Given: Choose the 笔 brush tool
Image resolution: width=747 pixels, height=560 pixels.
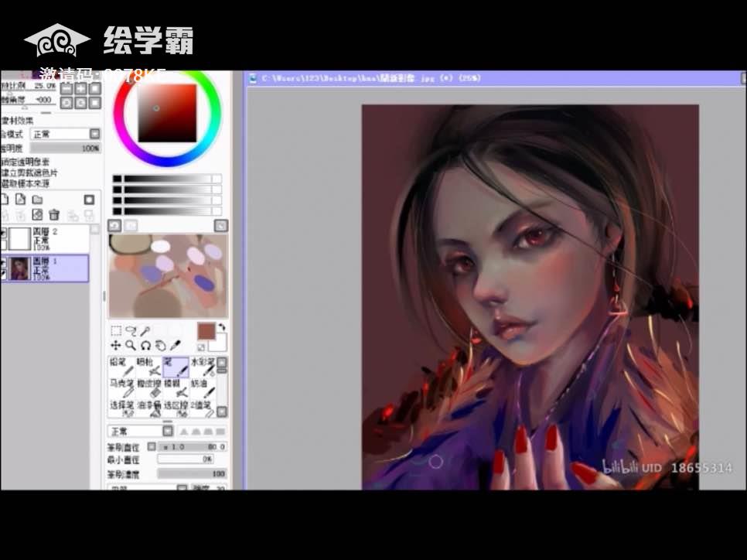Looking at the screenshot, I should [176, 367].
